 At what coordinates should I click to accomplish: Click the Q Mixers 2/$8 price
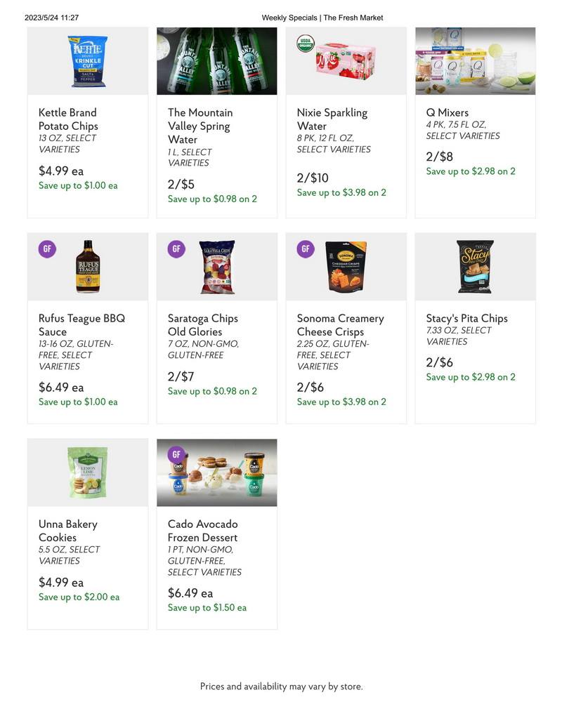click(x=439, y=157)
